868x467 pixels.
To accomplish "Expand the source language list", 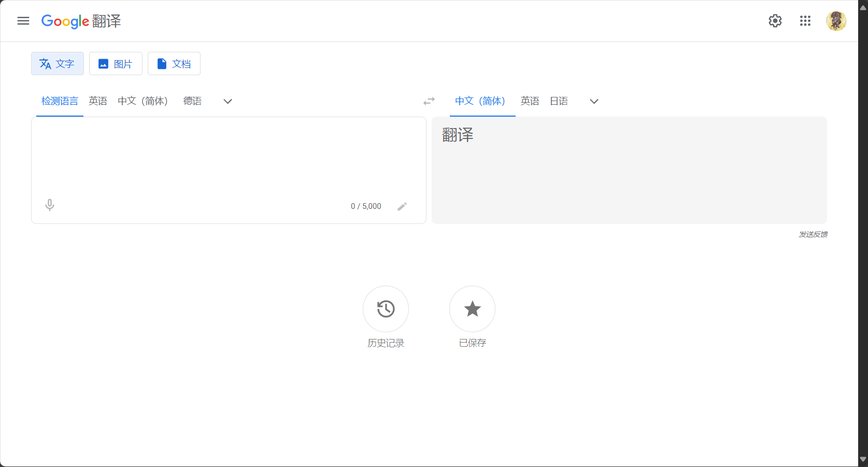I will pyautogui.click(x=227, y=102).
